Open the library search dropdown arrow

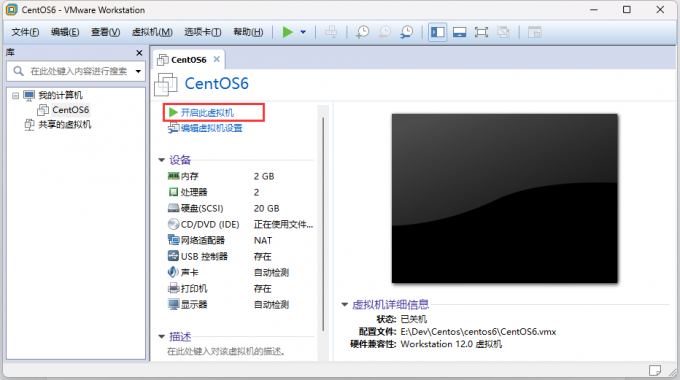pyautogui.click(x=138, y=71)
